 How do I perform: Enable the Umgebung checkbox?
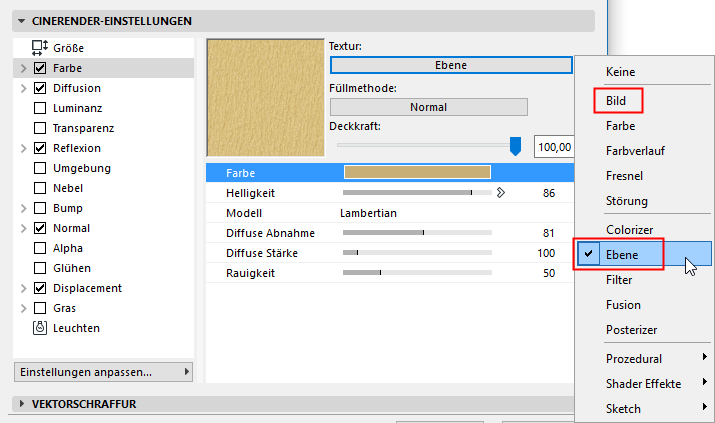tap(40, 168)
